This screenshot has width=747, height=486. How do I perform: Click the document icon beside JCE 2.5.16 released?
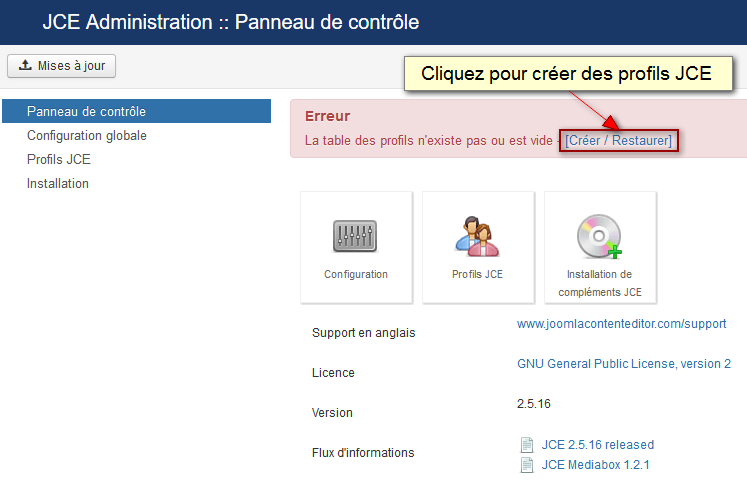527,445
